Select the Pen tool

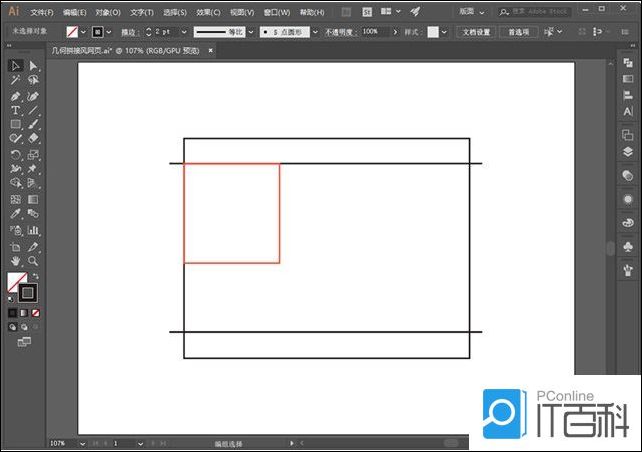coord(15,95)
